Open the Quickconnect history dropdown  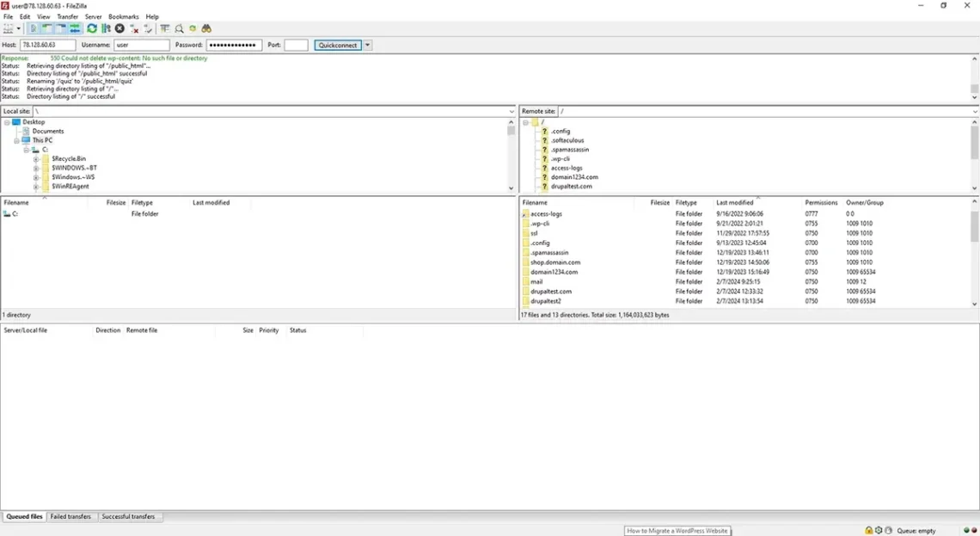click(x=366, y=45)
